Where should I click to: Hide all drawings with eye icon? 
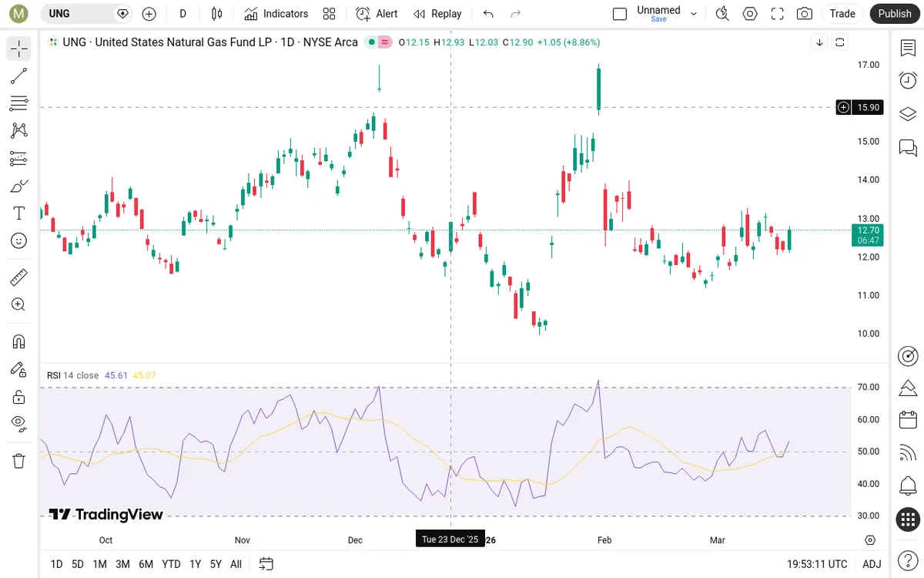19,424
